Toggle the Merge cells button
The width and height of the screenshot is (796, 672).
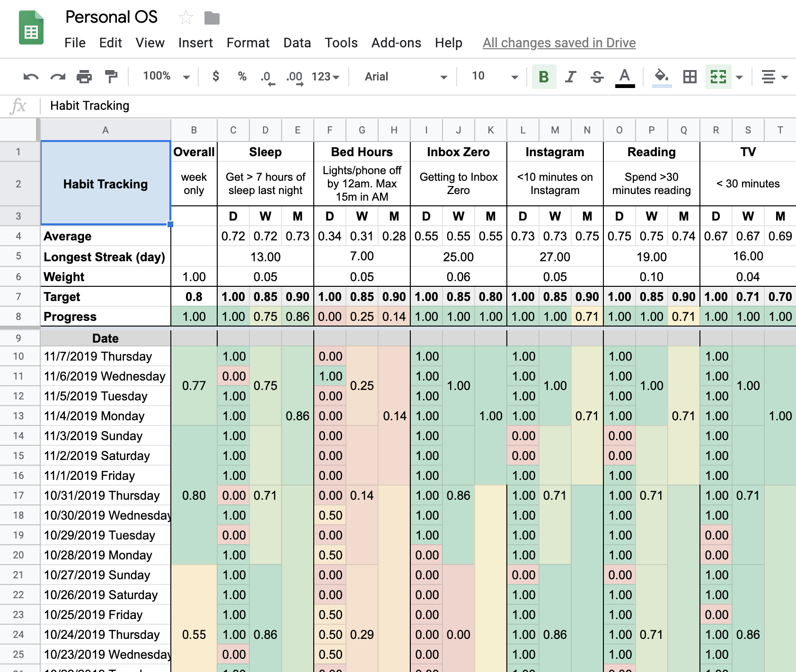tap(718, 76)
